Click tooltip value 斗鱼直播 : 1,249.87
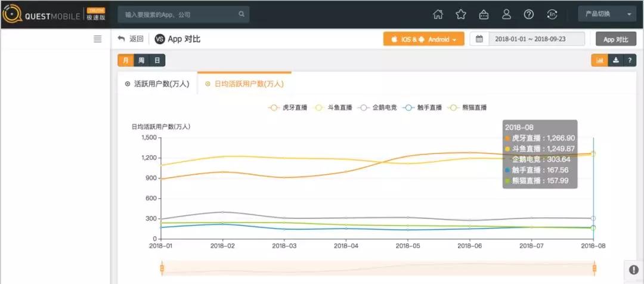This screenshot has width=644, height=284. (540, 149)
